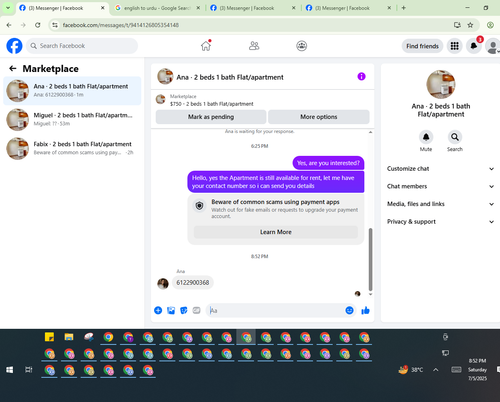Attach a photo using the image icon
This screenshot has width=500, height=402.
[171, 310]
